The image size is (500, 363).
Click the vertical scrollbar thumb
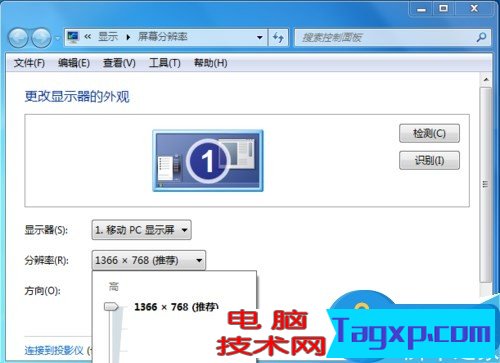click(486, 184)
